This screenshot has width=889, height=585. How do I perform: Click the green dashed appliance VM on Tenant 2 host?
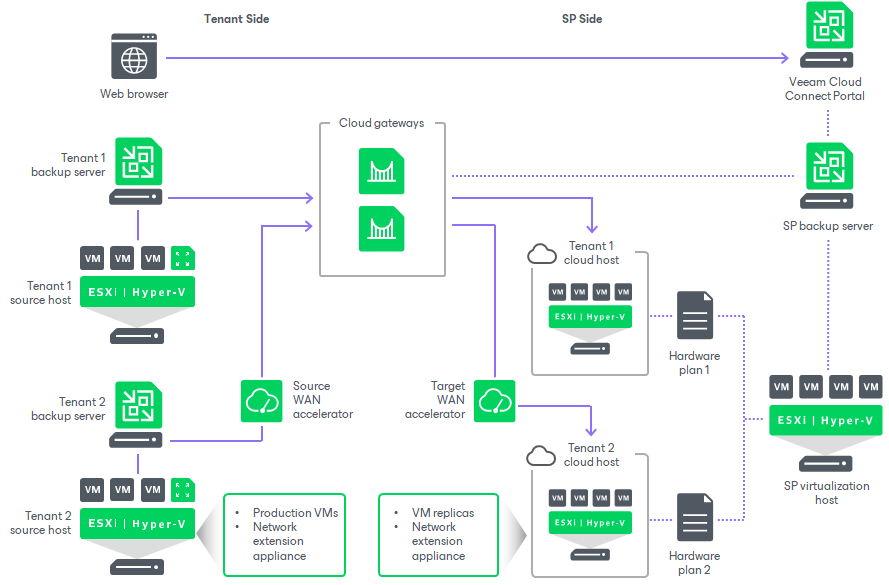(182, 490)
